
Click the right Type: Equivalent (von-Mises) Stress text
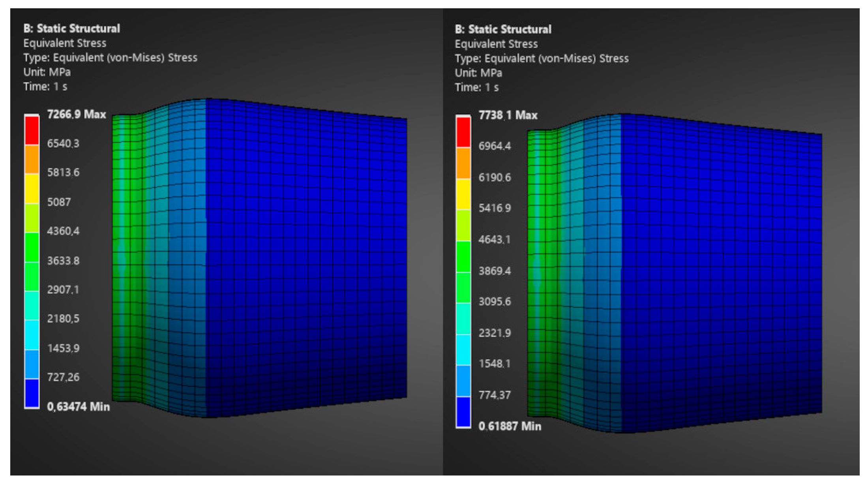tap(541, 58)
